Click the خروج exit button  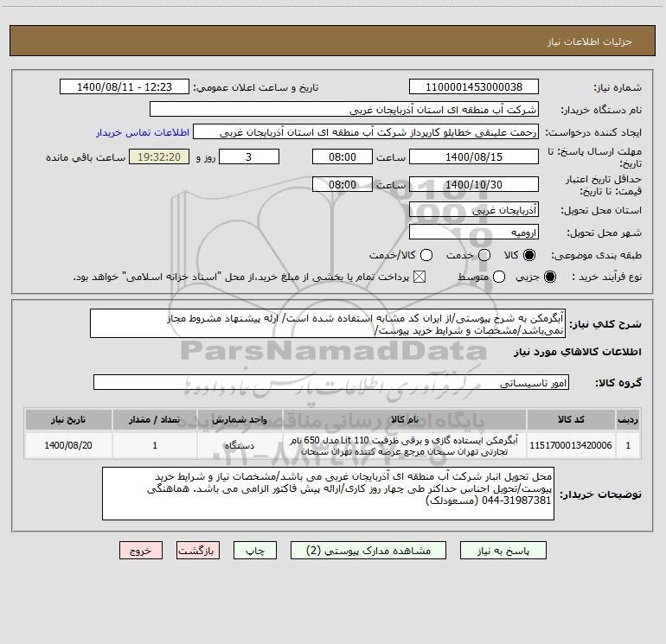coord(141,551)
